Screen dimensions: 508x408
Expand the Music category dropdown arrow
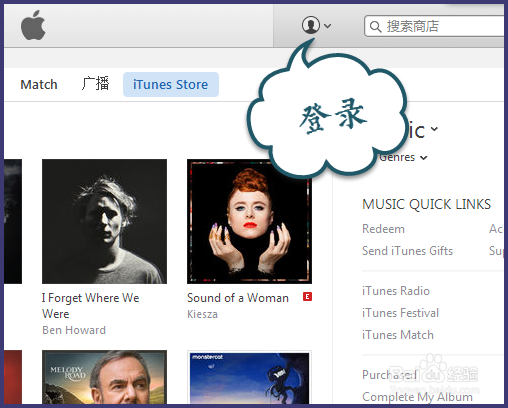[434, 129]
